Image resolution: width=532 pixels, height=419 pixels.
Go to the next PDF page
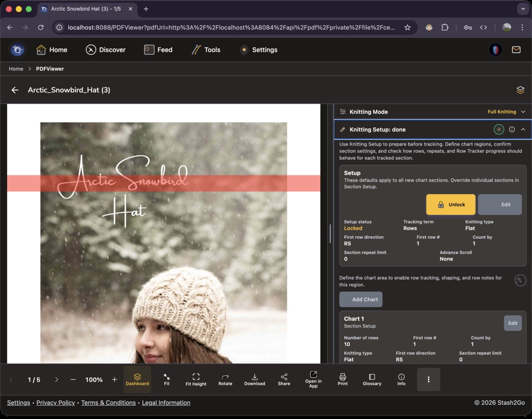(56, 379)
